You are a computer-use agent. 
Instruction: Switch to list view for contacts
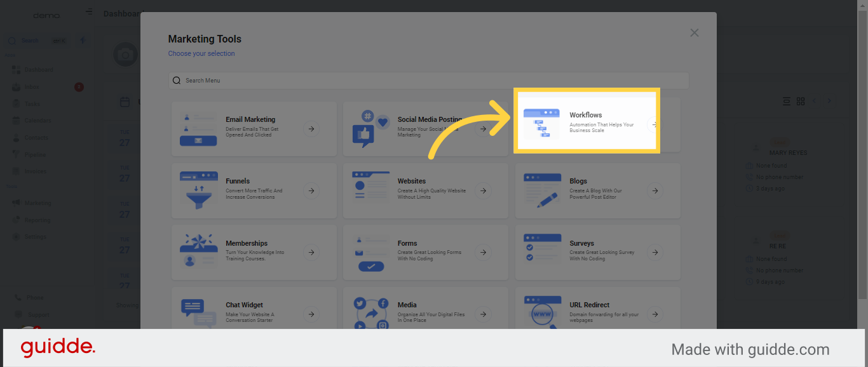pyautogui.click(x=786, y=101)
